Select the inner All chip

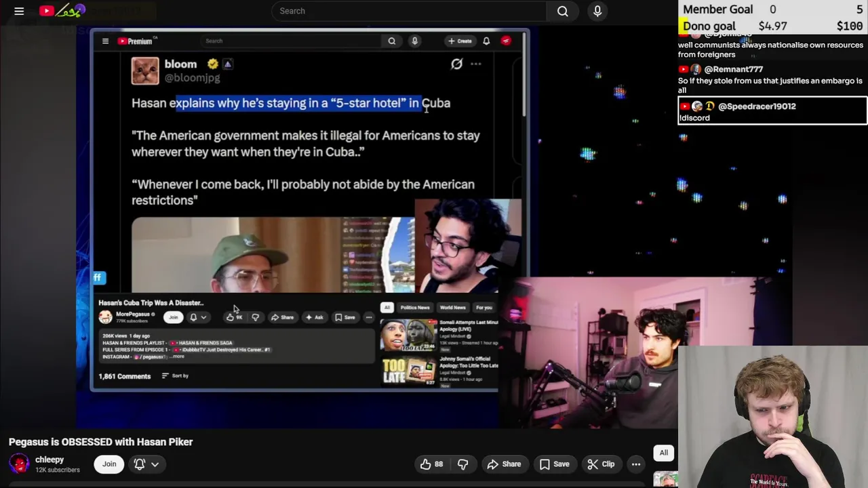387,308
